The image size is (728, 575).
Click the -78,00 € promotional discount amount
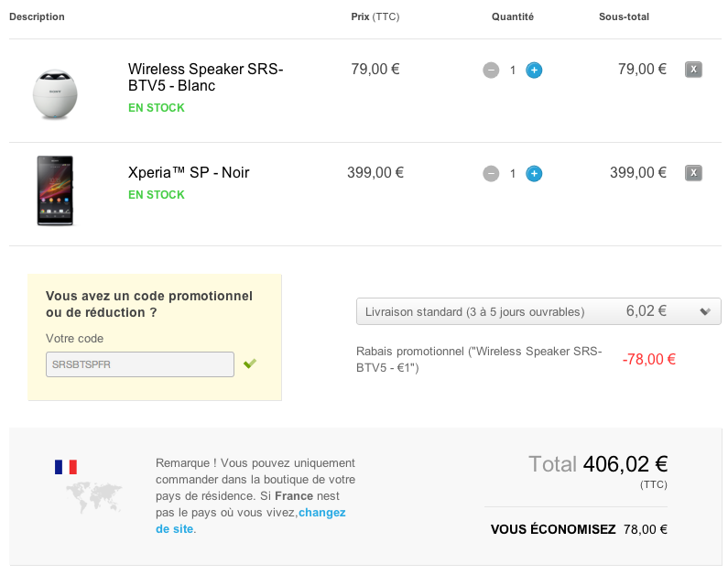pos(649,359)
